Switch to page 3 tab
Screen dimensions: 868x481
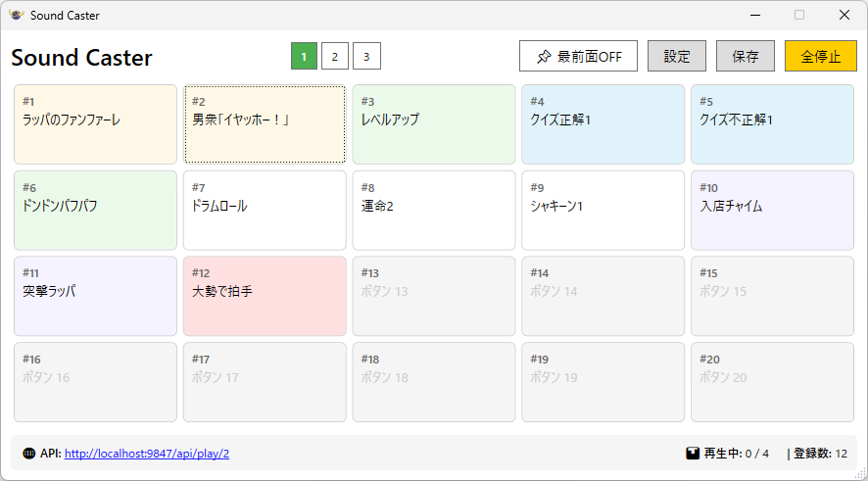coord(366,56)
